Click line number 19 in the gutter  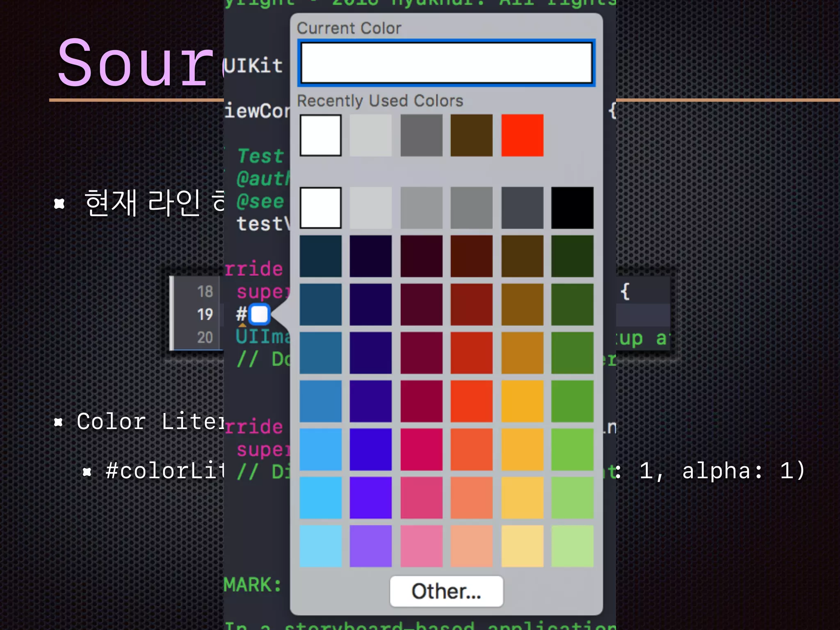coord(205,315)
